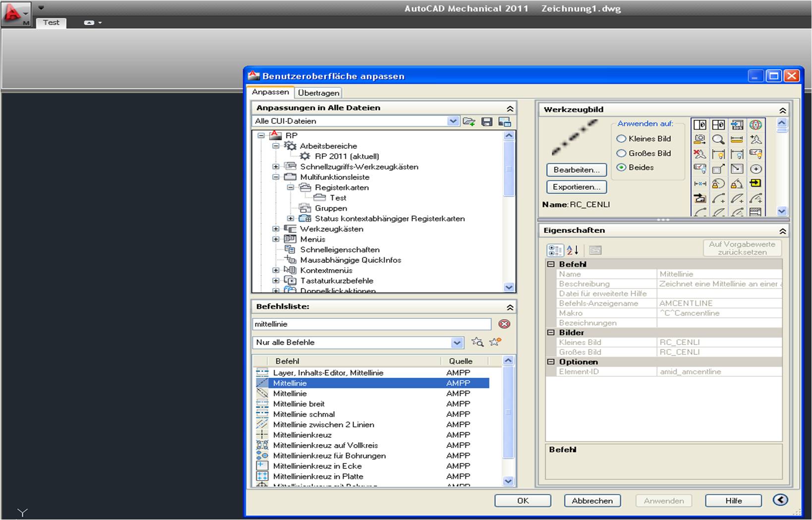This screenshot has height=520, width=812.
Task: Select the Anpassen tab
Action: [270, 92]
